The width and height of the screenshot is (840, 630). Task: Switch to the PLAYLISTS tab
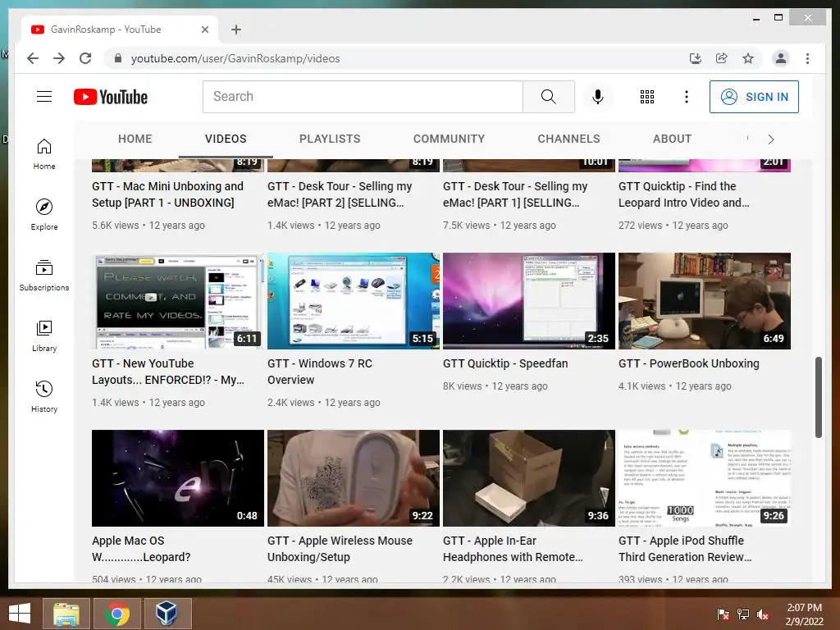[x=330, y=139]
